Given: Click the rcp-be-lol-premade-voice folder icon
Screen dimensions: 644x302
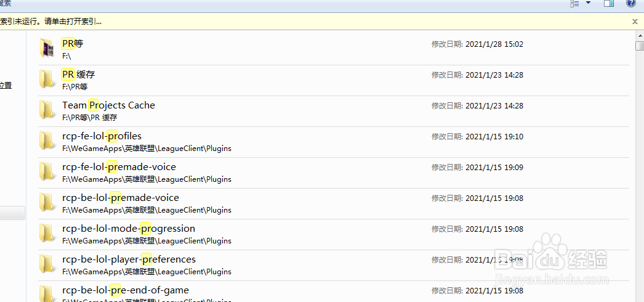Looking at the screenshot, I should 46,202.
